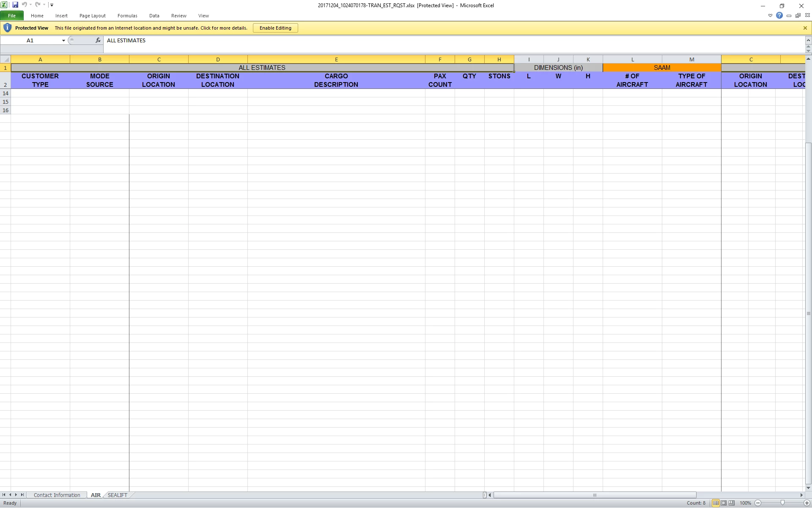Switch to Page Layout view in status bar
The image size is (812, 508).
(x=724, y=503)
